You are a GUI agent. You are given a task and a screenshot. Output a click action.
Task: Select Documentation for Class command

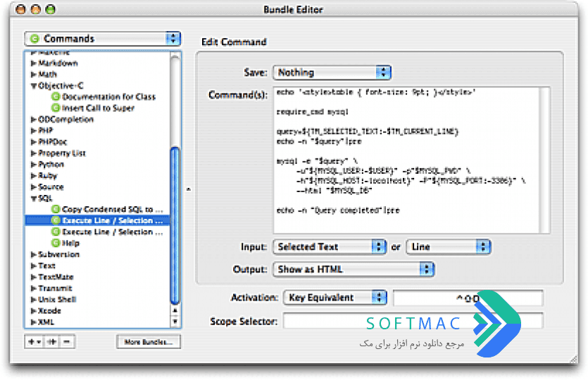click(108, 96)
